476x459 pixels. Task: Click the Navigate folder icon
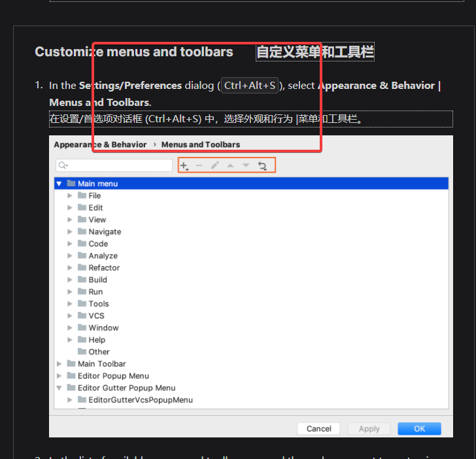(82, 231)
